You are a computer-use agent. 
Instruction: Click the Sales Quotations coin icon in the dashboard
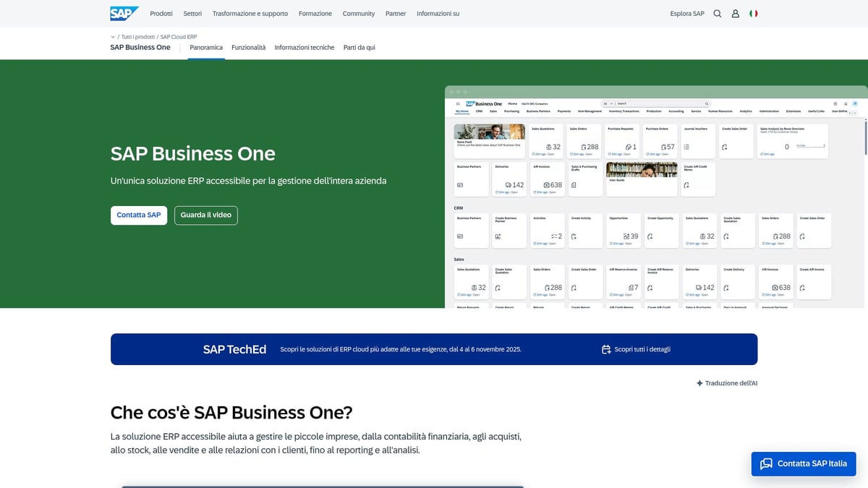point(549,147)
